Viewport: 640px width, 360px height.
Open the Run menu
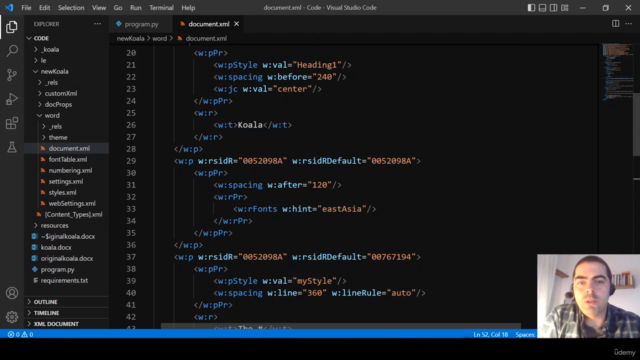(136, 8)
